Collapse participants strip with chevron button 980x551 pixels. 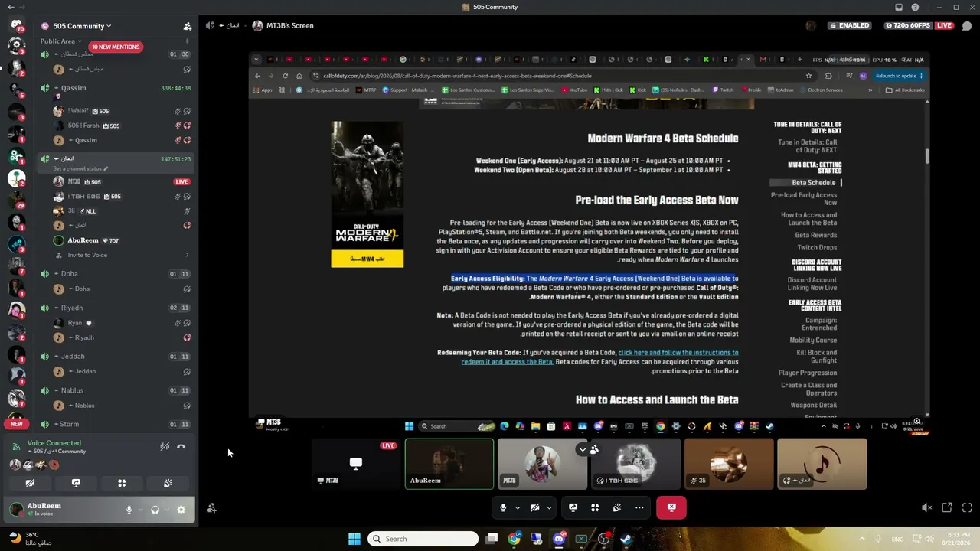[583, 449]
